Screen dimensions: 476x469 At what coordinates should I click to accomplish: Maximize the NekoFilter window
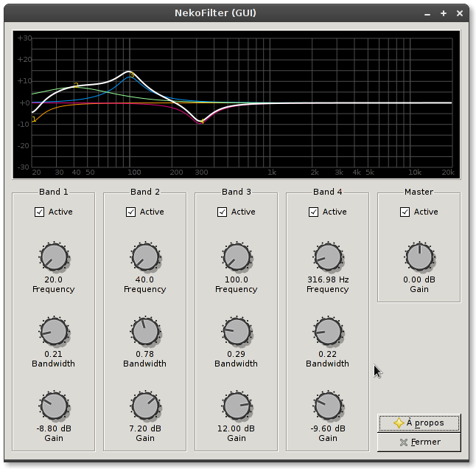click(x=444, y=13)
